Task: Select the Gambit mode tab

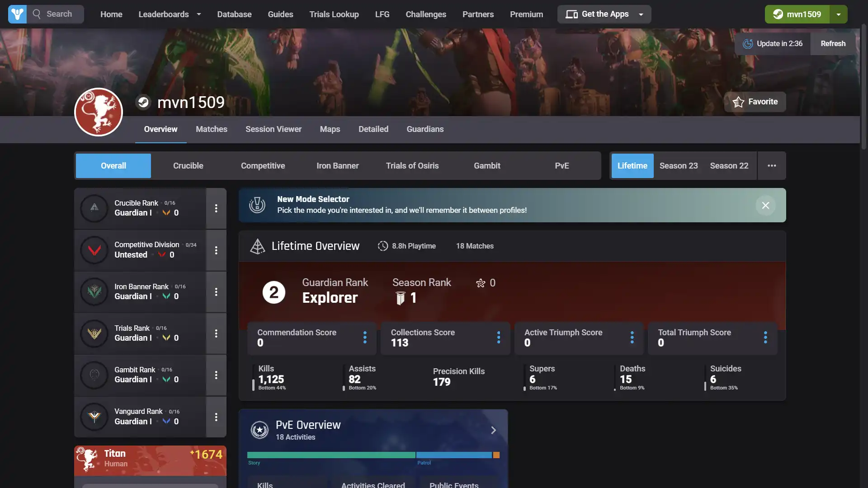Action: (487, 166)
